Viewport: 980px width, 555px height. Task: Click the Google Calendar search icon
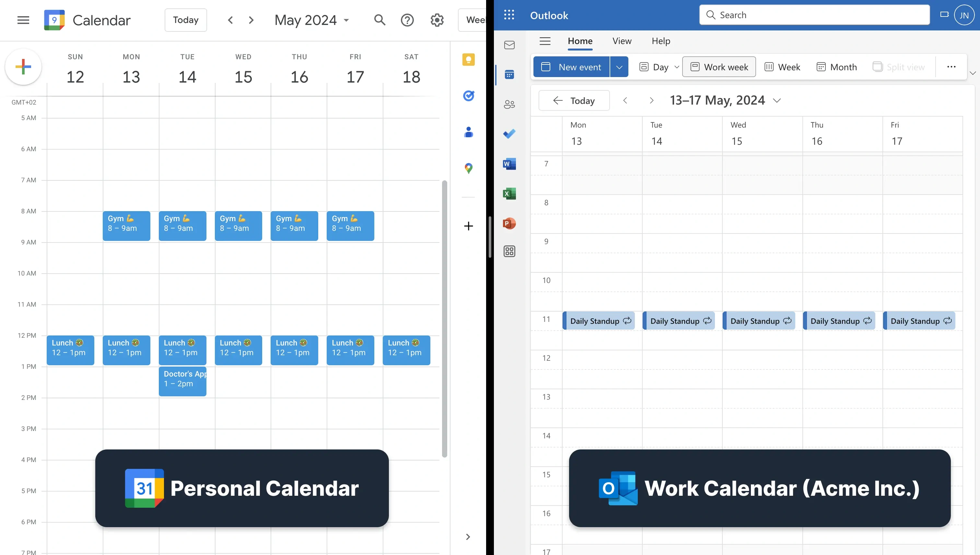click(x=379, y=20)
